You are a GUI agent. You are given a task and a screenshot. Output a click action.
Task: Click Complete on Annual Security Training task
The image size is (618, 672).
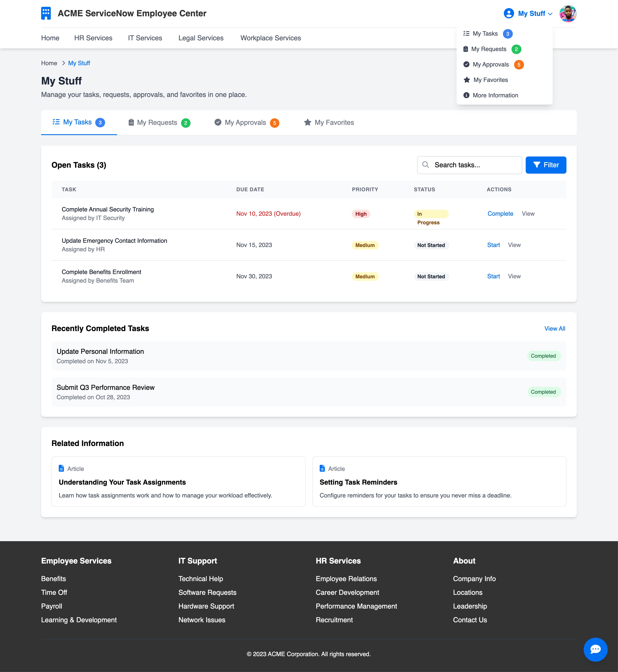[500, 214]
